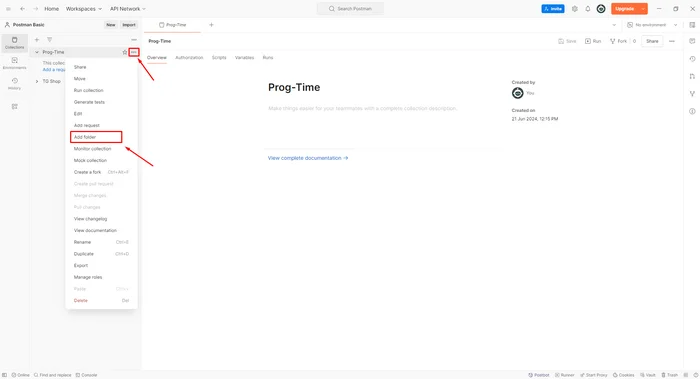
Task: Open Trash in the status bar
Action: (669, 375)
